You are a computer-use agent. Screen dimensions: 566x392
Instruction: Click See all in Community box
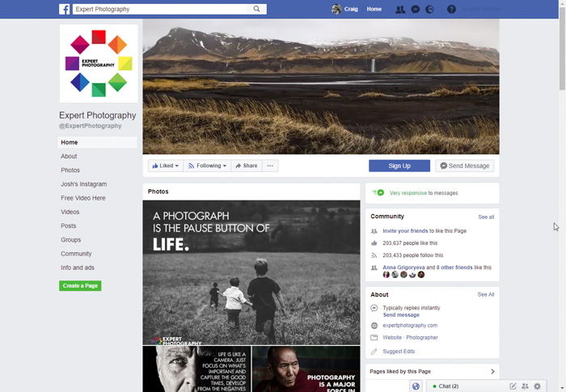pos(486,217)
